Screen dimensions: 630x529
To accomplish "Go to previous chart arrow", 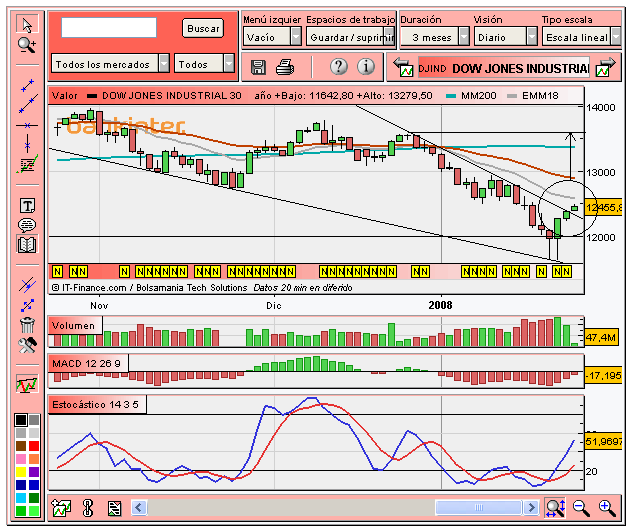I will pyautogui.click(x=403, y=67).
